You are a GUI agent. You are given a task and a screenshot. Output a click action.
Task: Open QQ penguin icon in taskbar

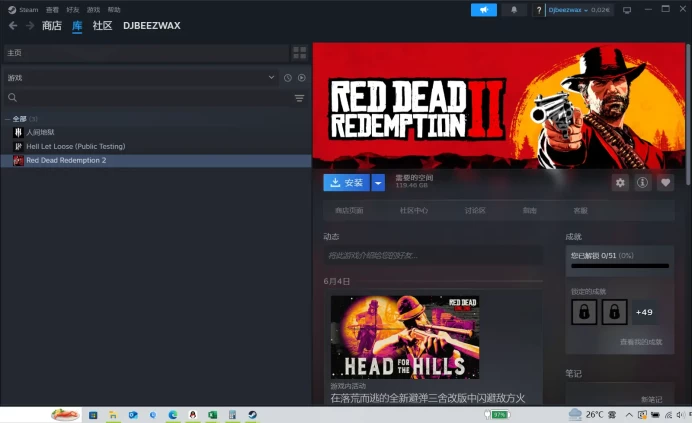(x=192, y=415)
